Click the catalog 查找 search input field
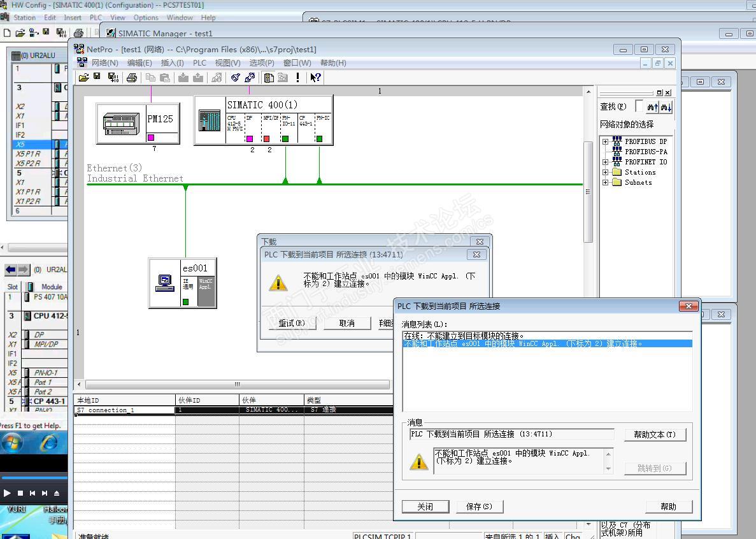The image size is (756, 539). [639, 106]
